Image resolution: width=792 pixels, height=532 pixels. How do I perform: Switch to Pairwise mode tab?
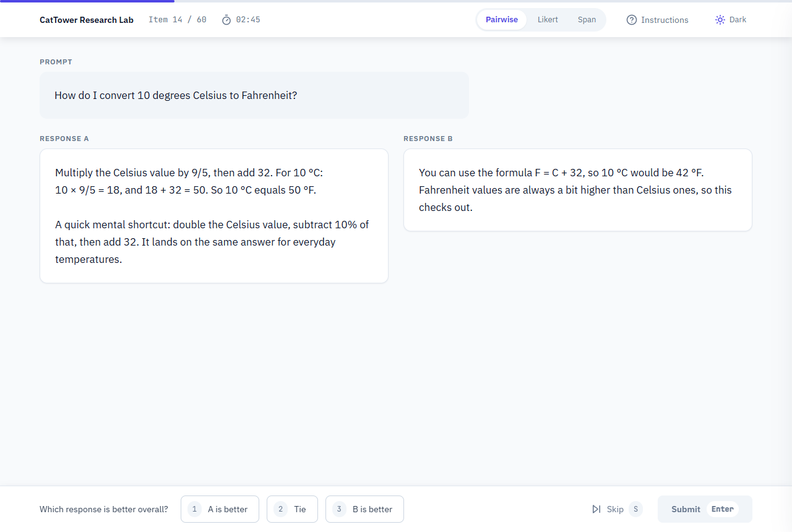[502, 20]
